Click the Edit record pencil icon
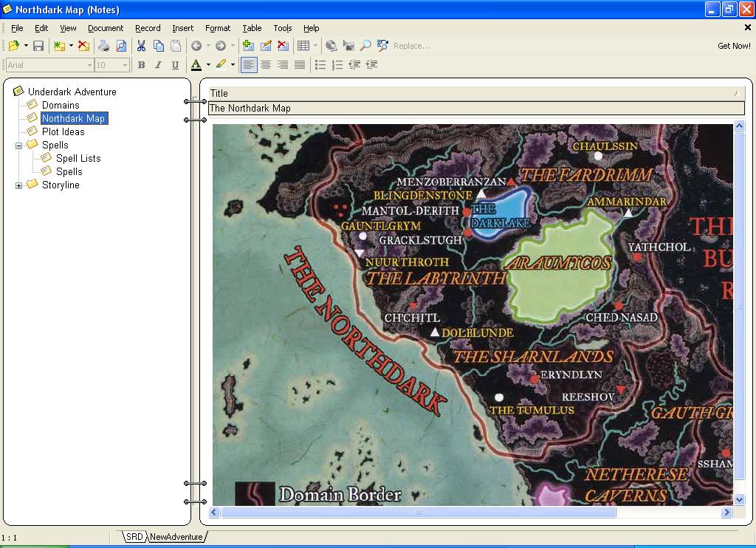The height and width of the screenshot is (548, 756). point(266,46)
